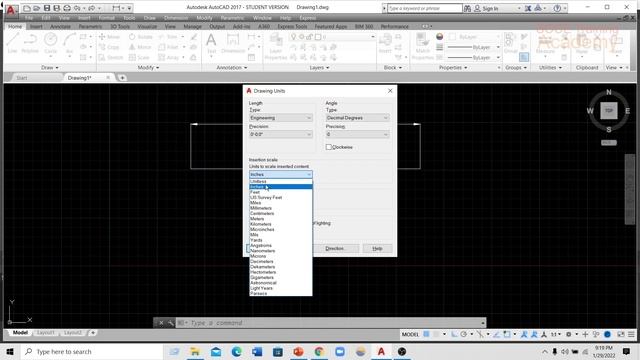Switch to the Start file tab
Screen dimensions: 640x360
[22, 78]
